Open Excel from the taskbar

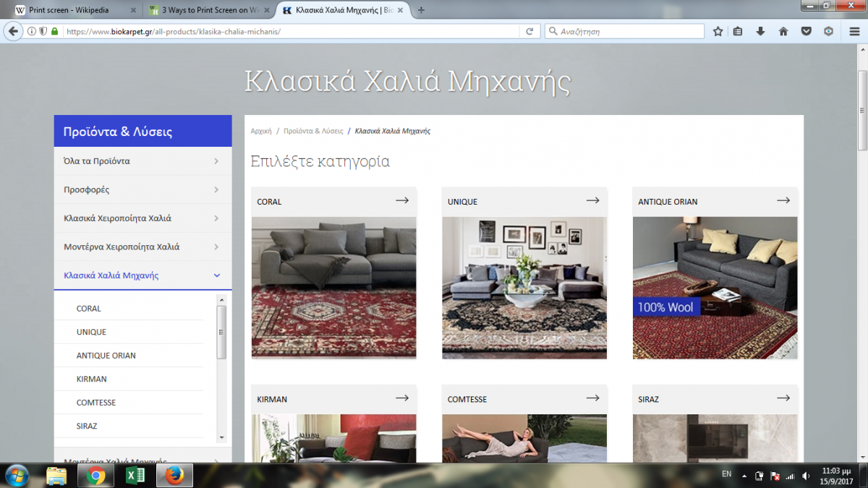(135, 476)
